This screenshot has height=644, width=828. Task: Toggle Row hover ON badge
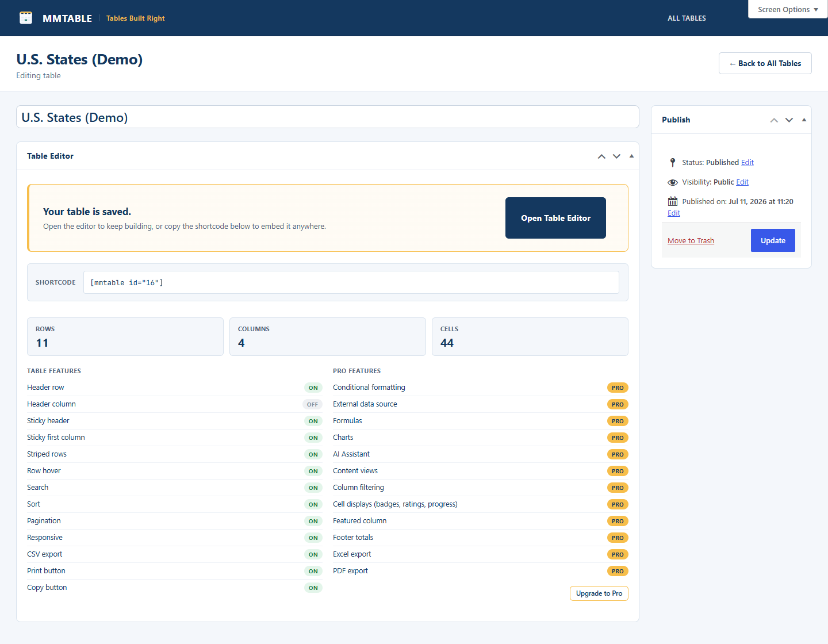click(x=313, y=471)
